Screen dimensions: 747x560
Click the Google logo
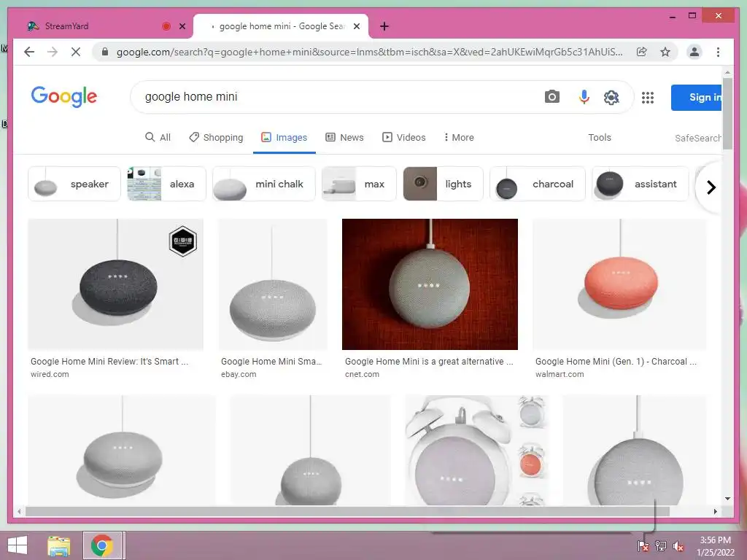(64, 97)
